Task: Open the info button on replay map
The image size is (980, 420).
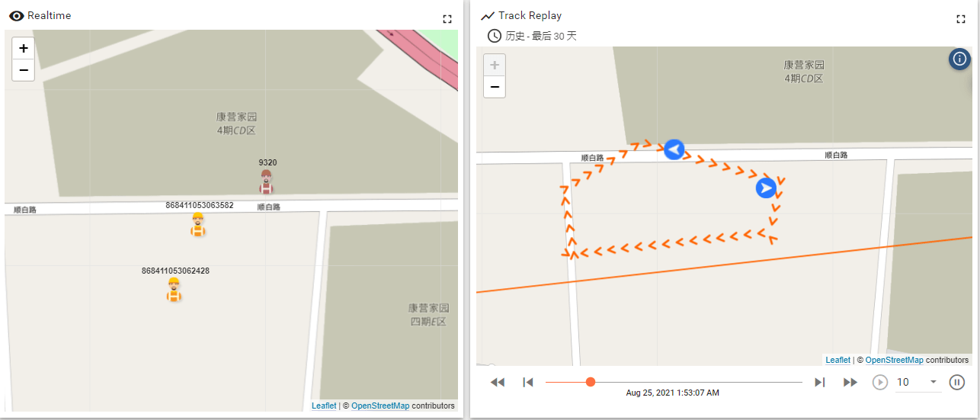Action: tap(959, 59)
